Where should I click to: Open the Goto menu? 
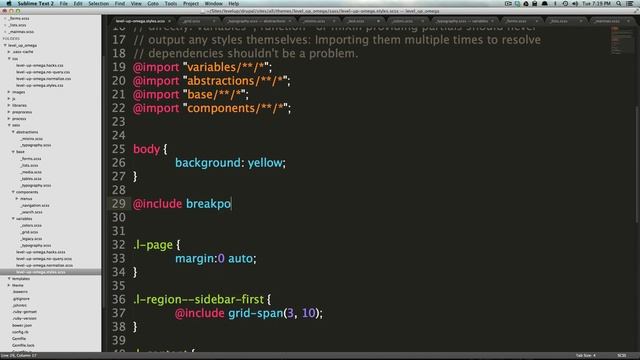pos(153,3)
